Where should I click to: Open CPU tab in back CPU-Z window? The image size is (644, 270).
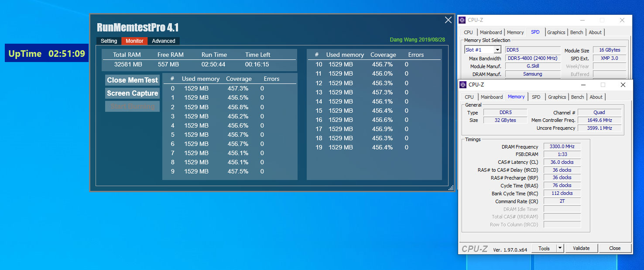(468, 32)
